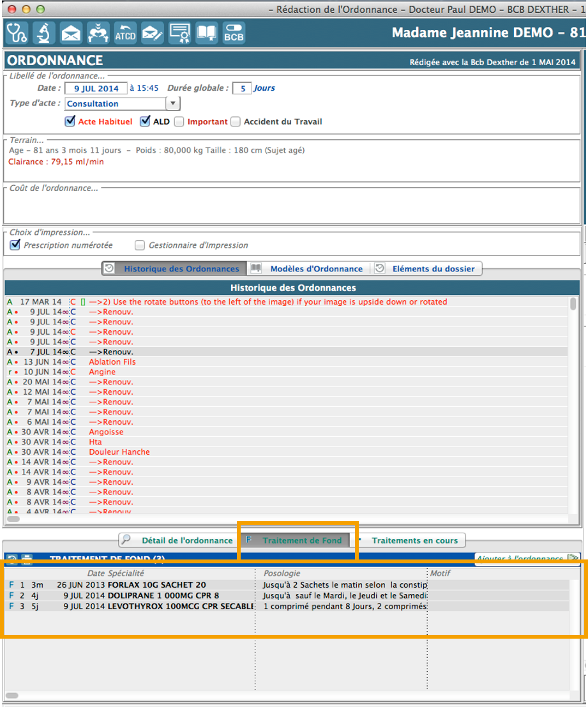Enable the Gestionnaire d'Impression checkbox
The image size is (588, 707).
[x=140, y=245]
